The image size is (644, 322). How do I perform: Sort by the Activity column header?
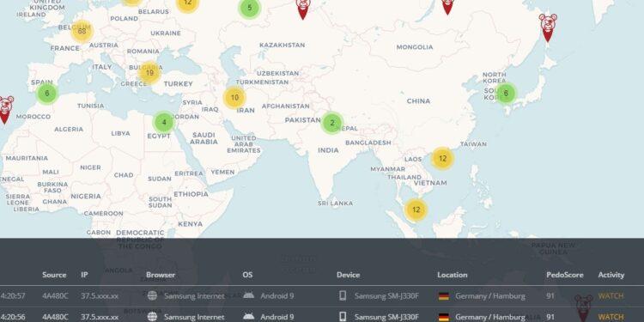[611, 275]
